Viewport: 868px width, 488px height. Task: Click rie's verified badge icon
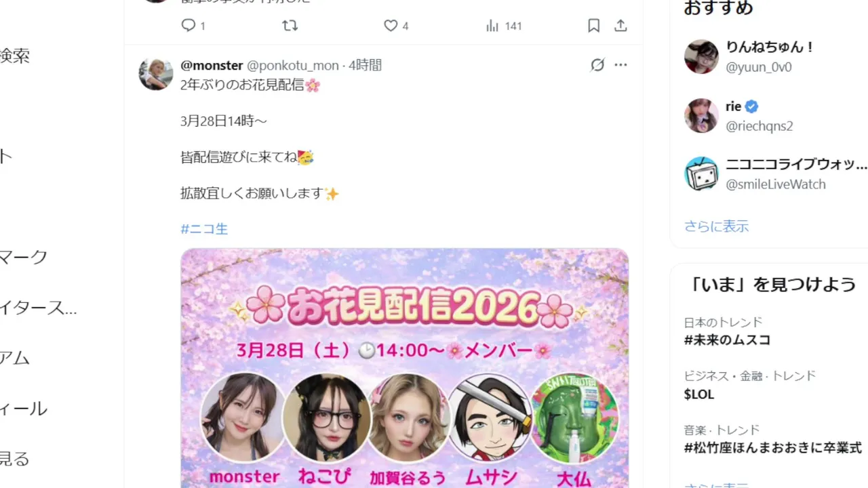point(751,106)
